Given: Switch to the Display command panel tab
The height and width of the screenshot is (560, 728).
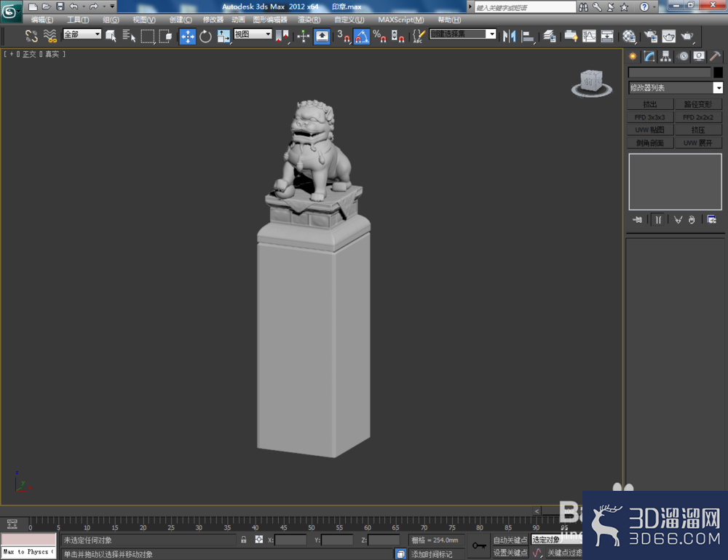Looking at the screenshot, I should (x=699, y=57).
